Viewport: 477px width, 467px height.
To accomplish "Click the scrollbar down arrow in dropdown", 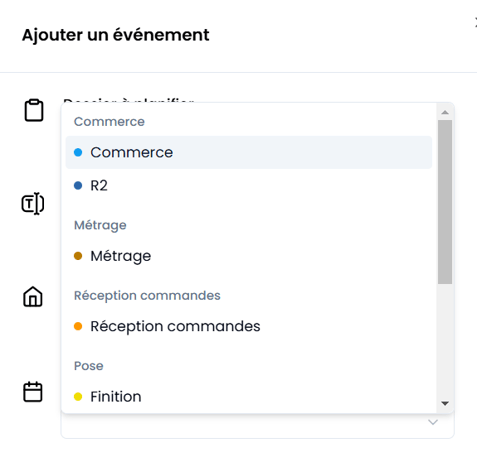I will (445, 404).
